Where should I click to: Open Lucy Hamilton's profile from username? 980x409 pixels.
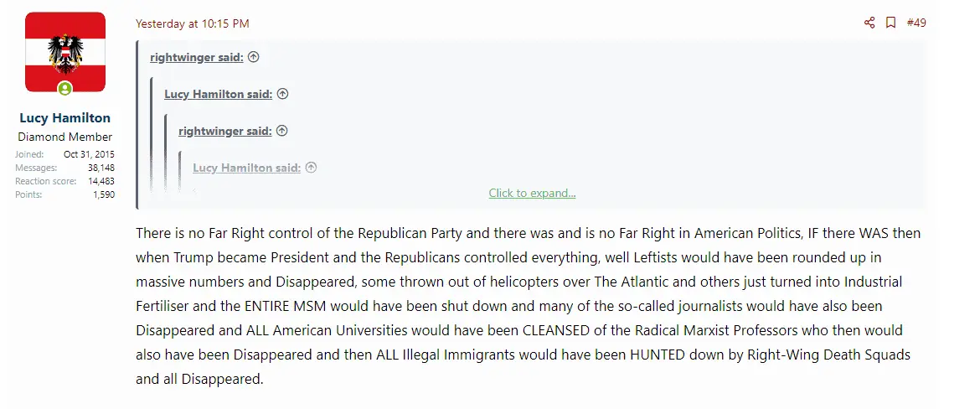[64, 118]
